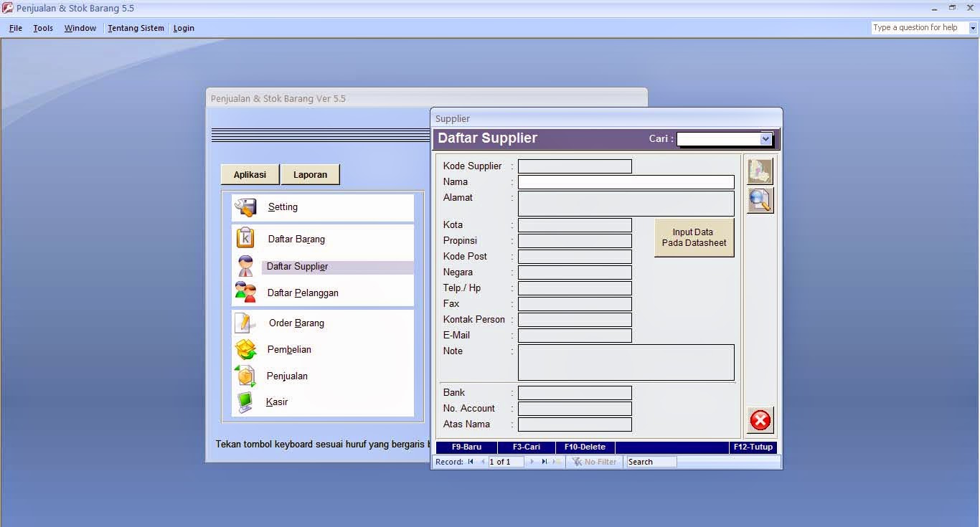Go to previous record arrow
980x527 pixels.
[482, 462]
